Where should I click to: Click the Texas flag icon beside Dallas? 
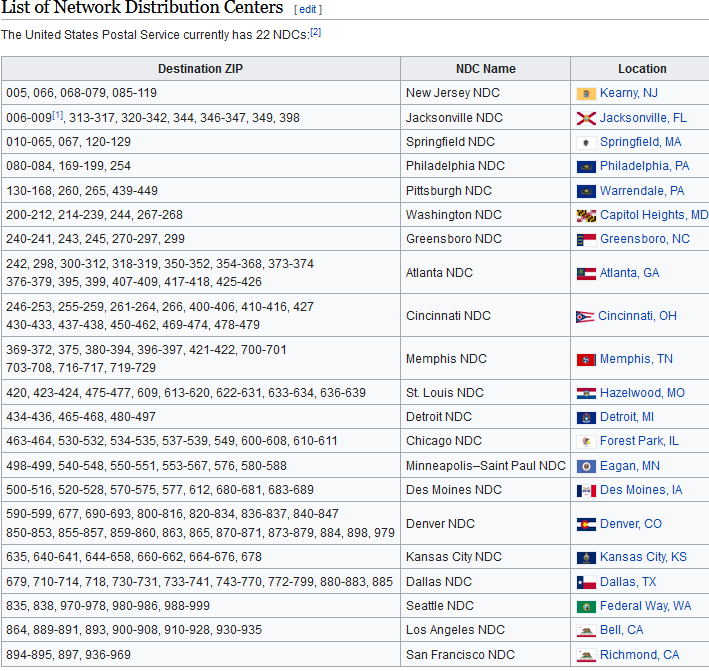tap(586, 582)
